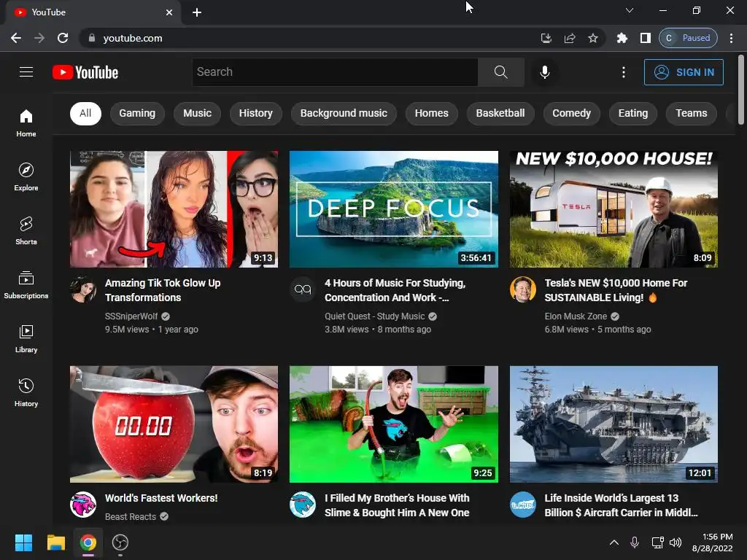Open Chrome Paused profile button

click(688, 38)
